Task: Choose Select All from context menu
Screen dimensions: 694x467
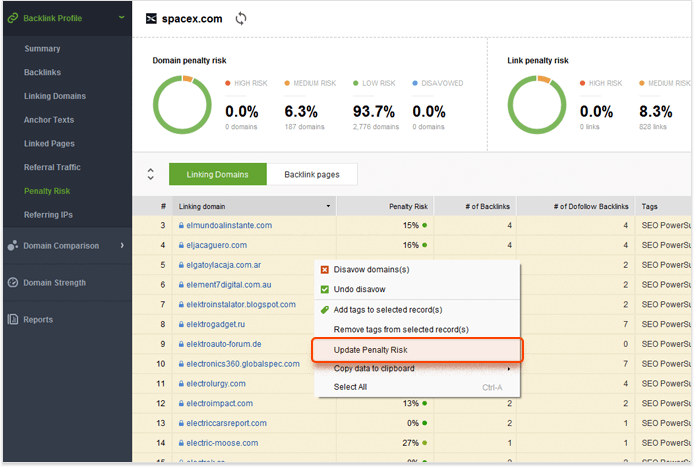Action: click(417, 387)
